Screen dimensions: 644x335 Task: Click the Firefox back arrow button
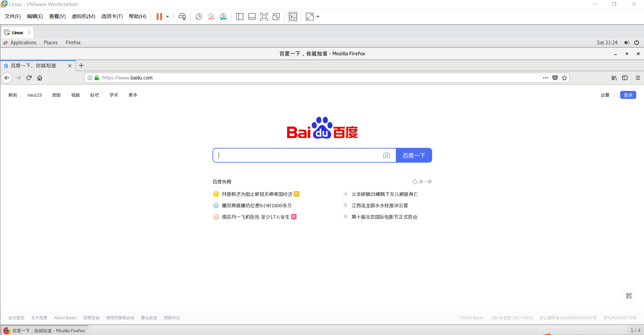7,78
